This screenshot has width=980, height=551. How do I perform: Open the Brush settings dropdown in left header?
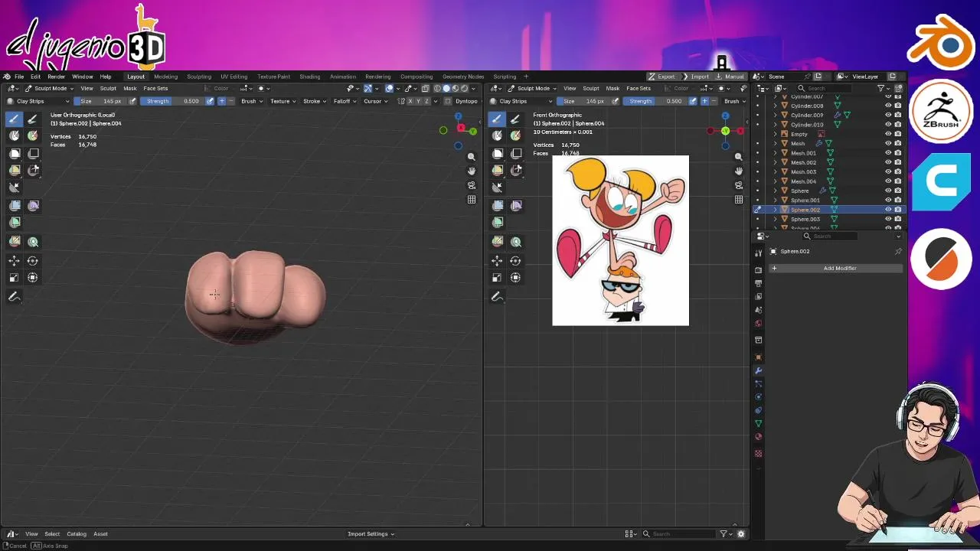click(251, 101)
